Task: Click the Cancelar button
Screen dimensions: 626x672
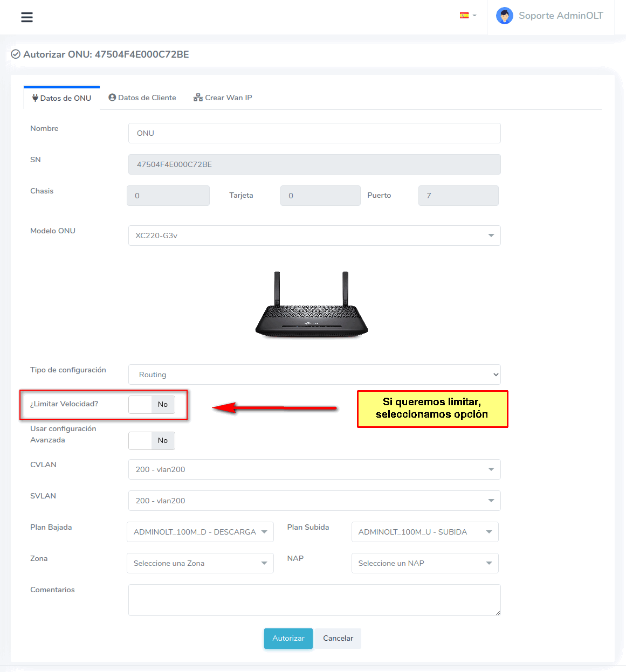Action: [x=338, y=639]
